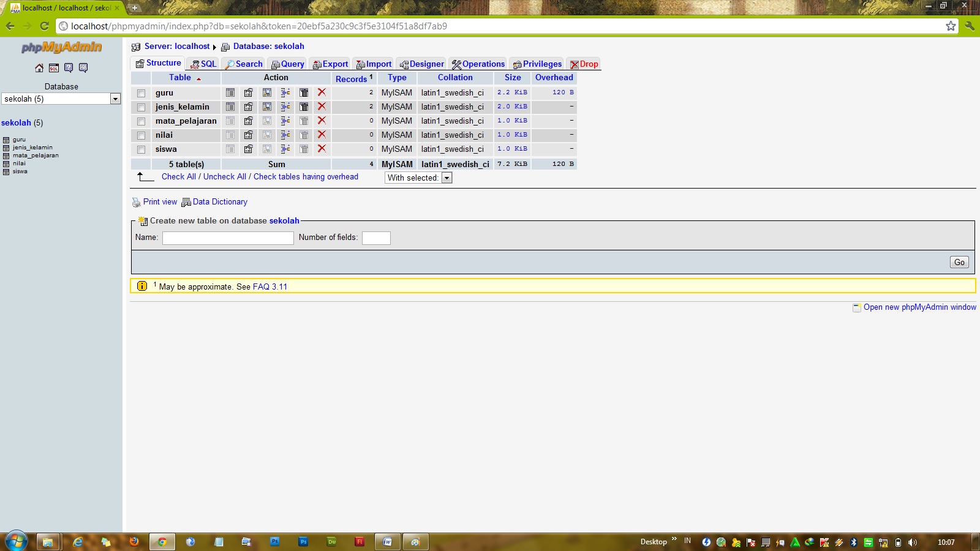Image resolution: width=980 pixels, height=551 pixels.
Task: Insert a row into jenis_kelamin via insert icon
Action: 285,107
